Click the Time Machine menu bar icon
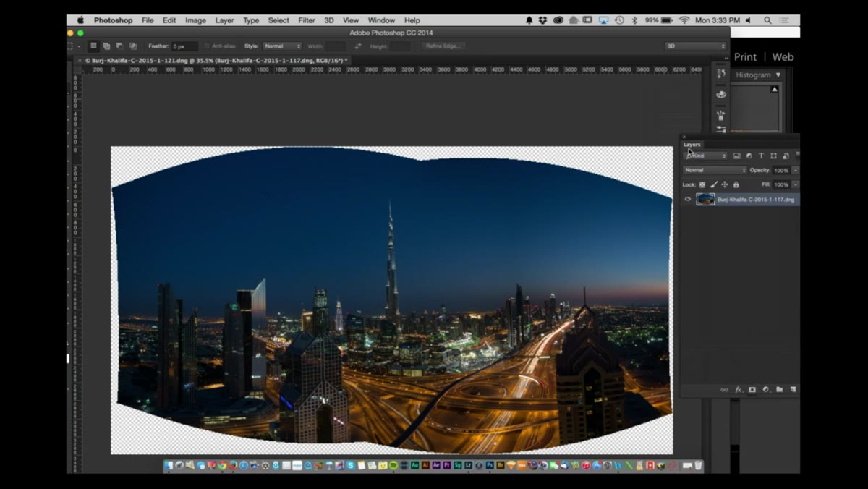The image size is (868, 489). click(619, 20)
